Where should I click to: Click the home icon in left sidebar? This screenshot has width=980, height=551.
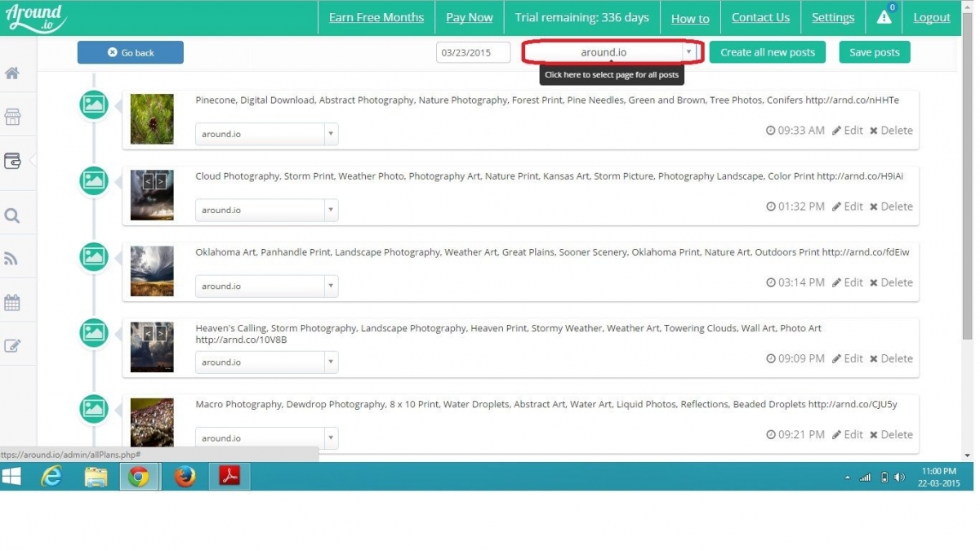click(x=12, y=73)
